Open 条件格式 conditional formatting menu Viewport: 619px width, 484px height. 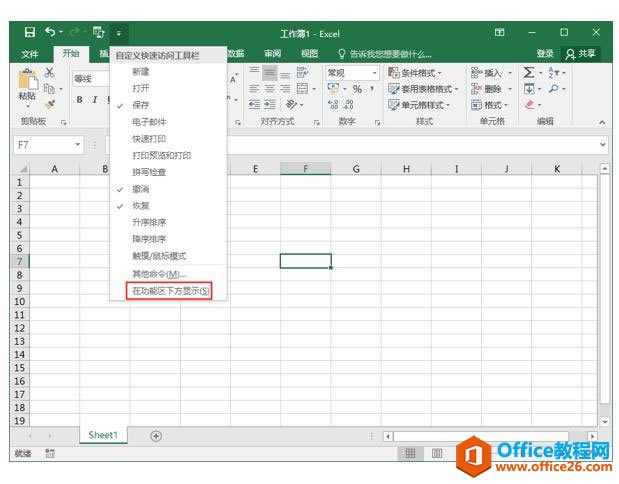(415, 73)
